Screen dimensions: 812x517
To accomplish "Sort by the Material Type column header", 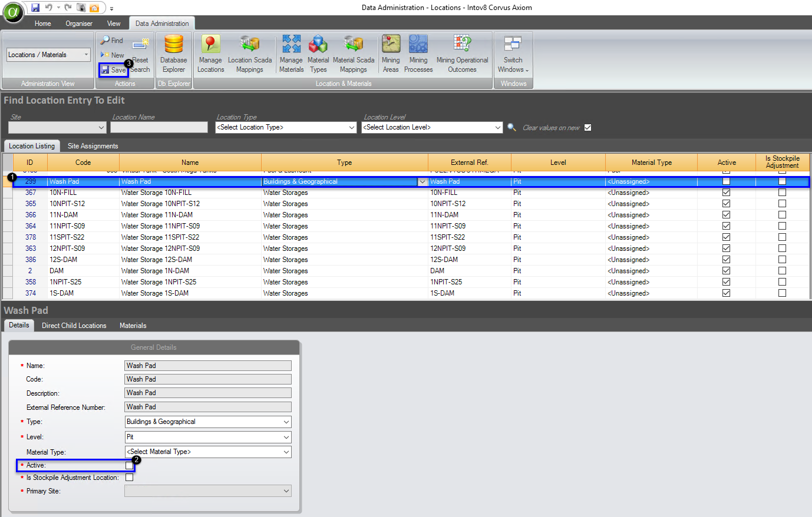I will click(x=652, y=163).
